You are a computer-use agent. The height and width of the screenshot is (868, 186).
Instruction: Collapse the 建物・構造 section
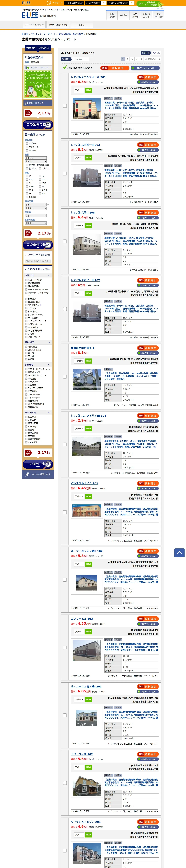tap(38, 342)
